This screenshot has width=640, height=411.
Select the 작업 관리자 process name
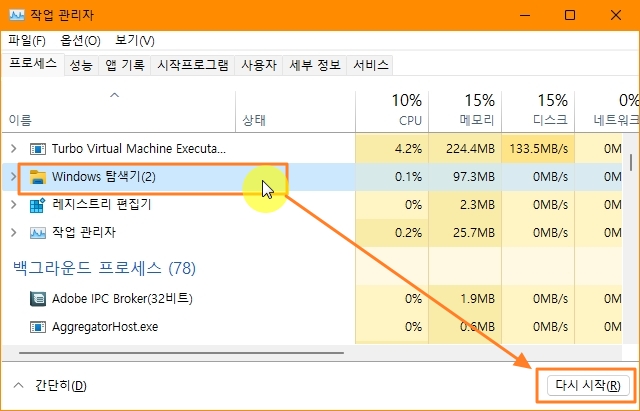pyautogui.click(x=84, y=233)
